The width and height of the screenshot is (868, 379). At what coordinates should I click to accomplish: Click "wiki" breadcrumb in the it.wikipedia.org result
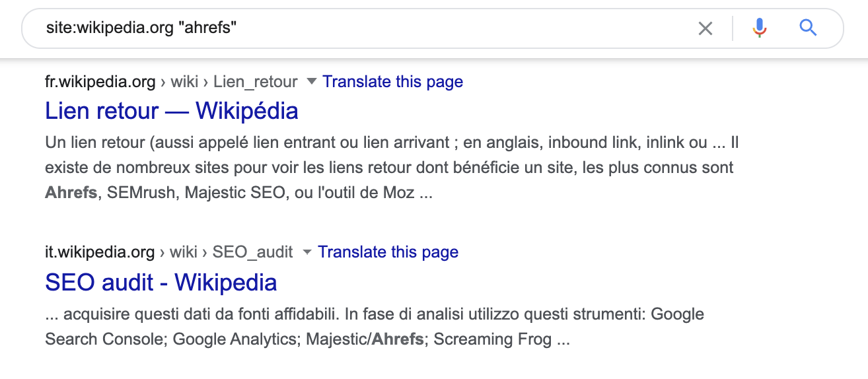click(184, 252)
